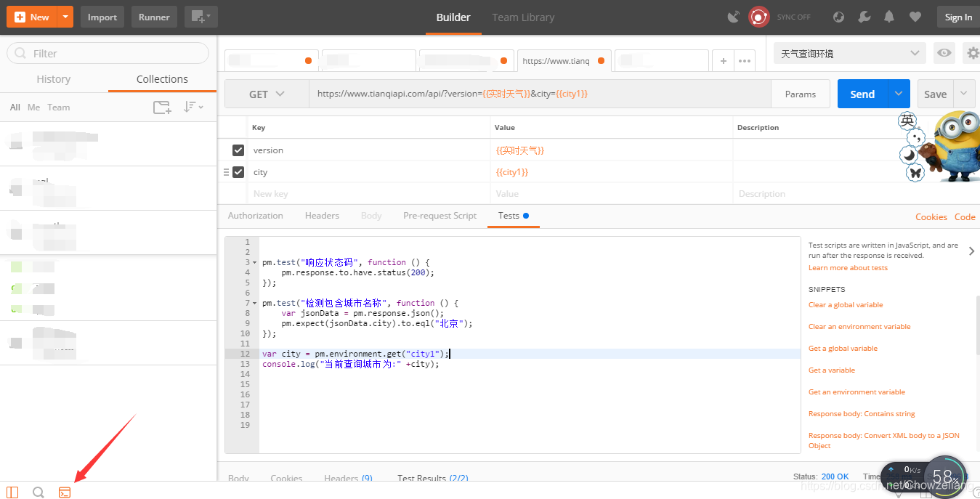The image size is (980, 499).
Task: Click the Params button
Action: [x=801, y=94]
